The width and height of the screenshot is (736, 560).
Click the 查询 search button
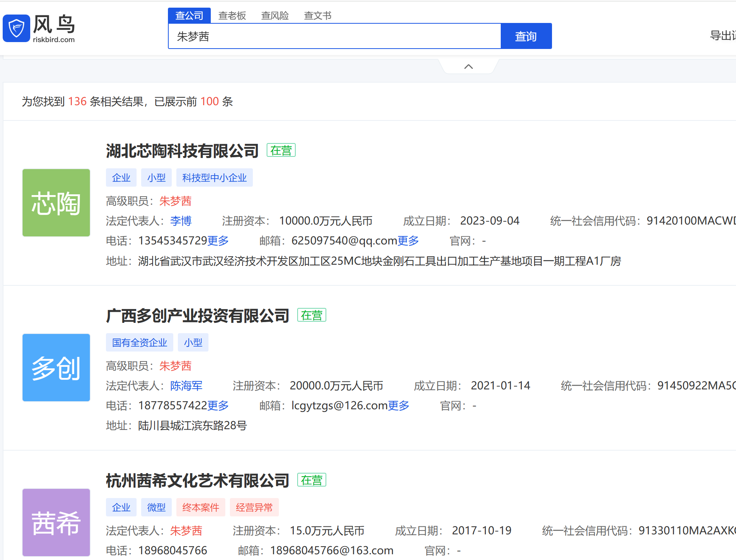pyautogui.click(x=526, y=36)
